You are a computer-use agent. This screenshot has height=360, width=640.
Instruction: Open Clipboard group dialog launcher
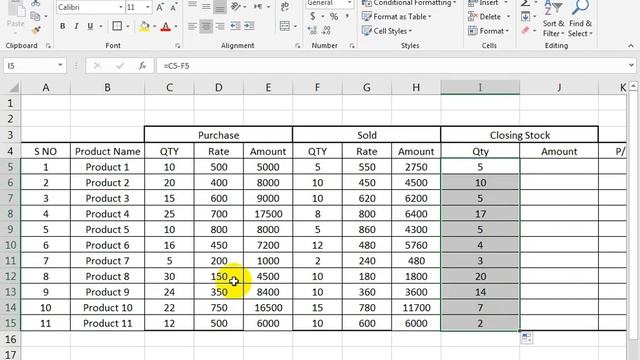(48, 46)
